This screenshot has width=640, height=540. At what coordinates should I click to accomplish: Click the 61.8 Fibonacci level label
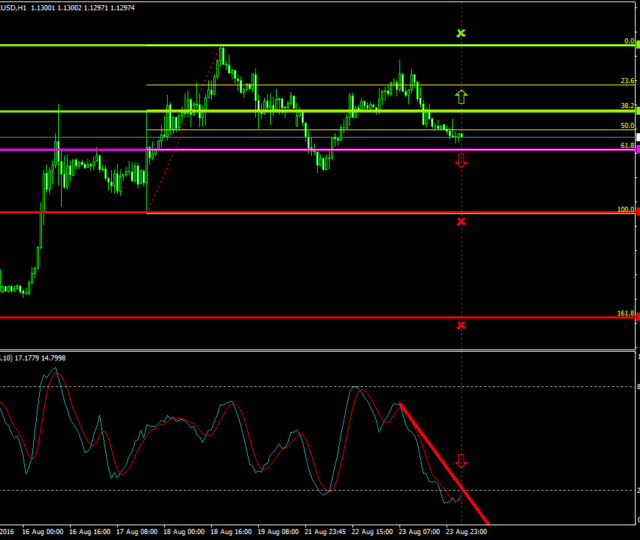[x=627, y=145]
